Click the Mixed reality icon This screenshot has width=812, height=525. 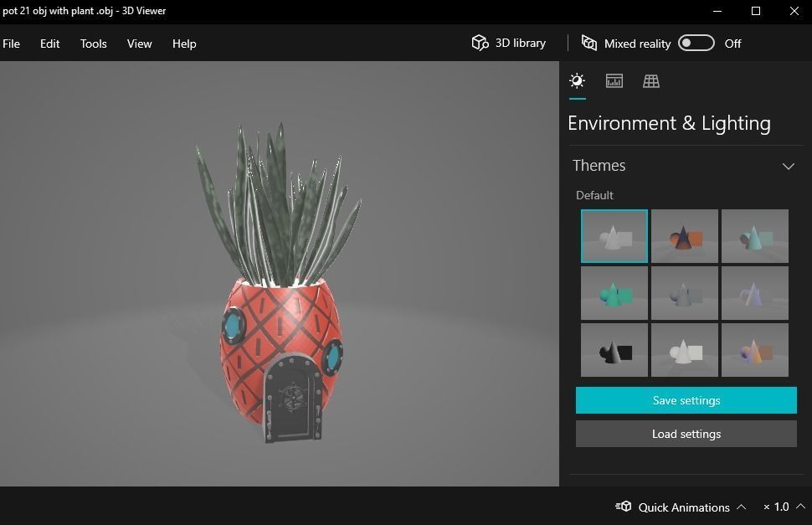coord(588,43)
